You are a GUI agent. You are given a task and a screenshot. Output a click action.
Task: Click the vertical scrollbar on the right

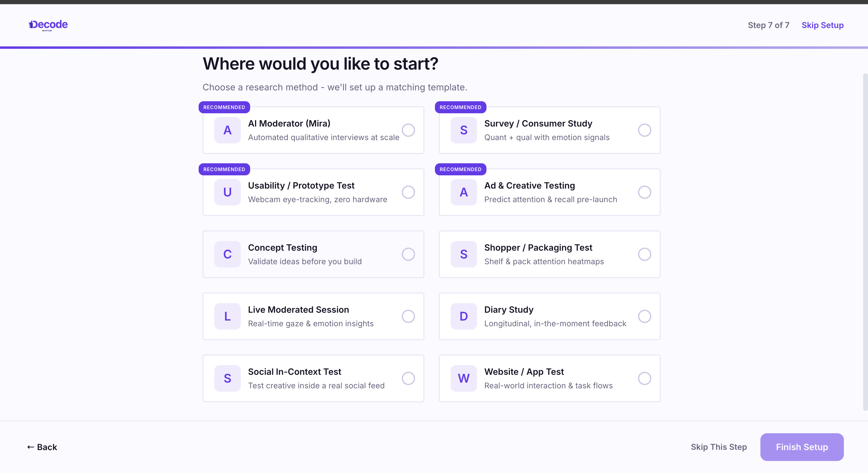point(865,242)
